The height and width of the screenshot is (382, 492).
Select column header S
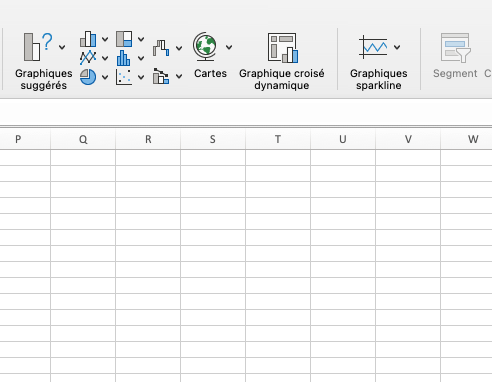(213, 139)
